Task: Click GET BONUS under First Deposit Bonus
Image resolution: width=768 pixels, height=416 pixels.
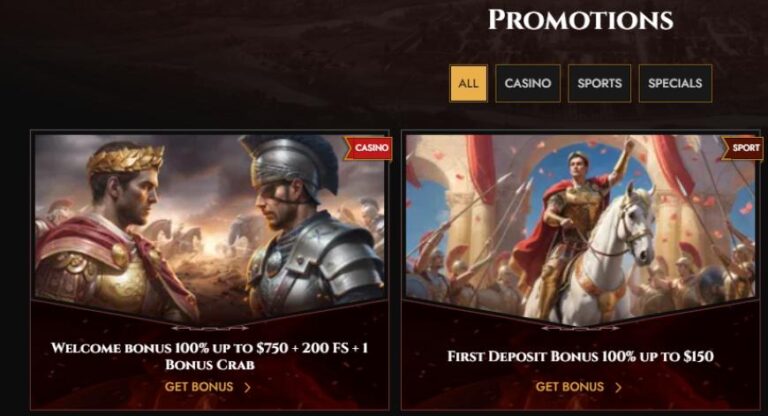Action: [x=570, y=387]
